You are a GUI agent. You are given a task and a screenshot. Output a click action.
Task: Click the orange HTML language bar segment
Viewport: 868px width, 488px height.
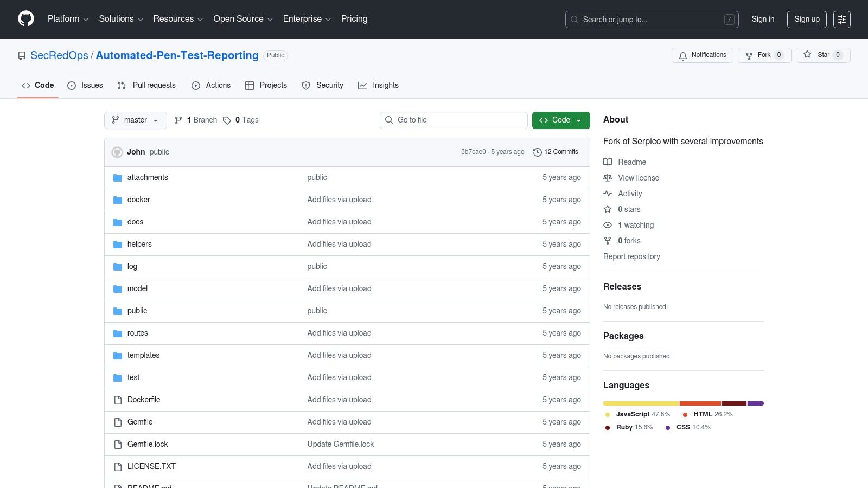pos(700,403)
